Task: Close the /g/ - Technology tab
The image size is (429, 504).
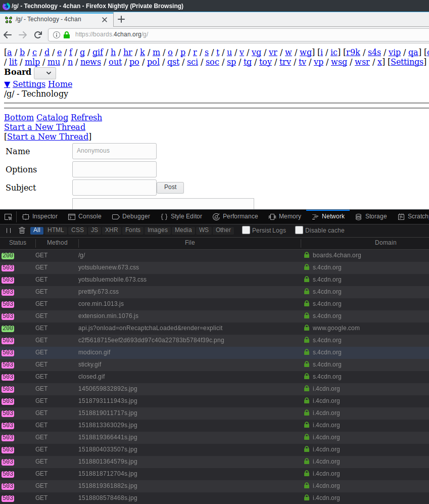Action: point(105,20)
